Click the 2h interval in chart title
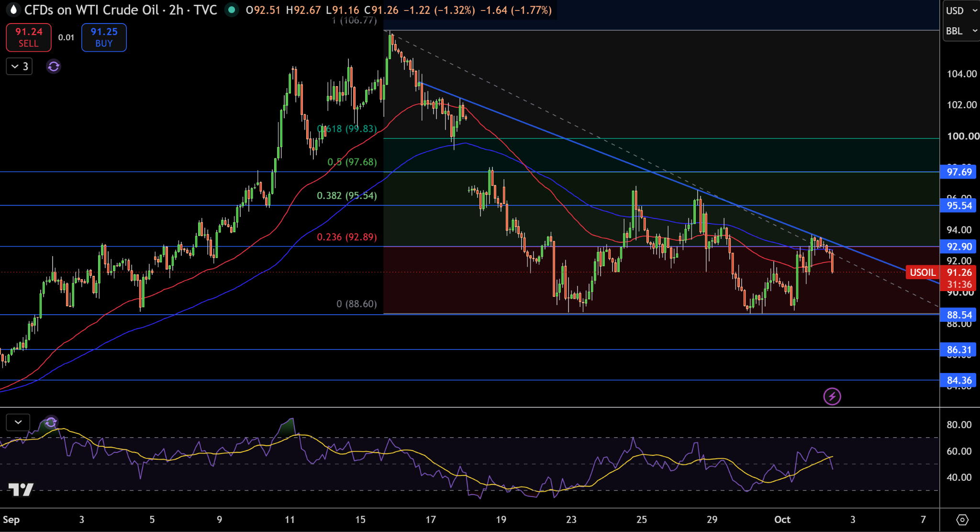Image resolution: width=980 pixels, height=532 pixels. tap(176, 10)
